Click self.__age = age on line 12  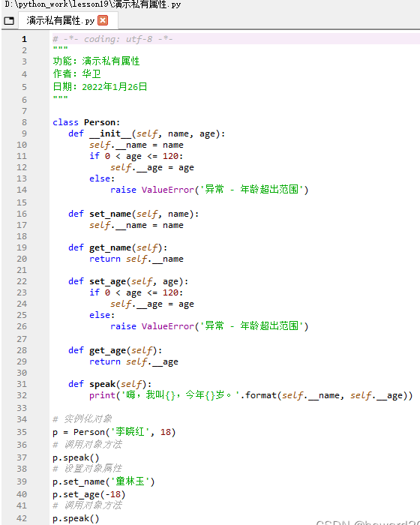click(x=152, y=167)
